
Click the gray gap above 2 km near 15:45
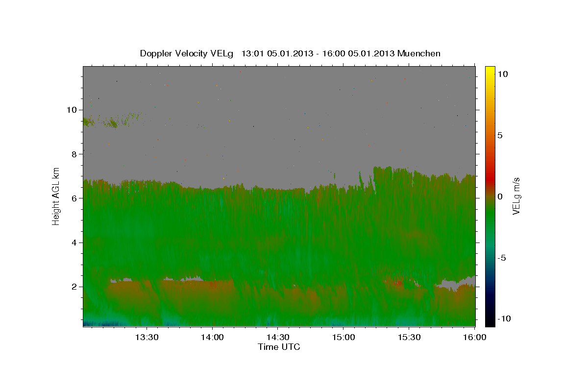[x=455, y=283]
